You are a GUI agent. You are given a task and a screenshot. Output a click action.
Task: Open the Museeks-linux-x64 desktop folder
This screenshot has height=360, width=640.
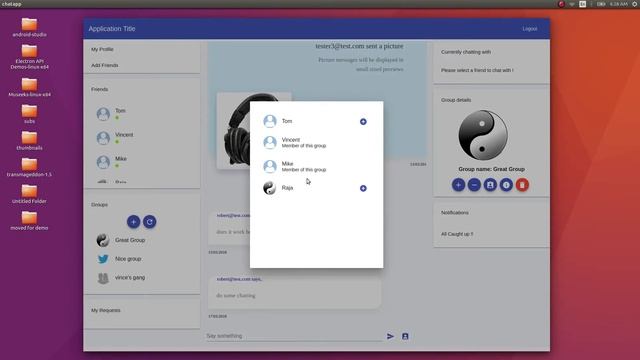pyautogui.click(x=29, y=87)
